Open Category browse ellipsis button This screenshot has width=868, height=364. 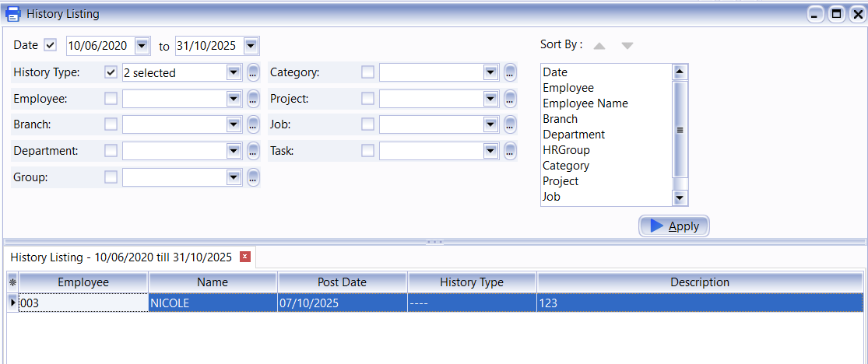click(510, 73)
